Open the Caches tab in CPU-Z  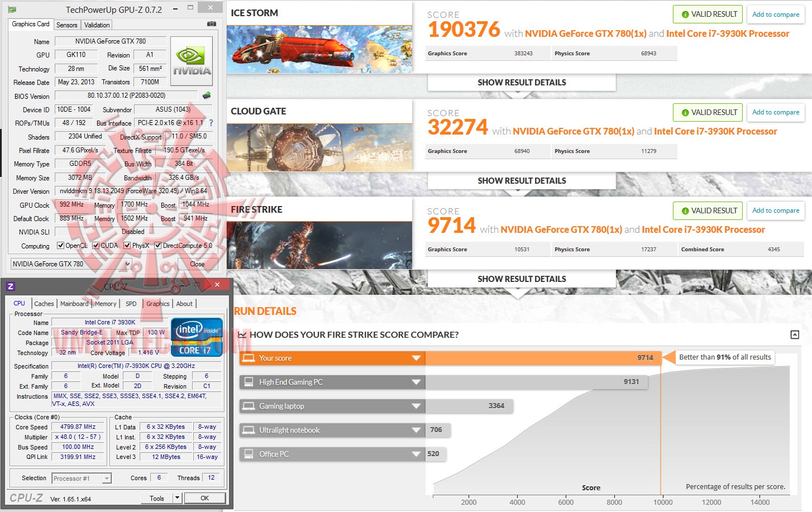coord(44,304)
